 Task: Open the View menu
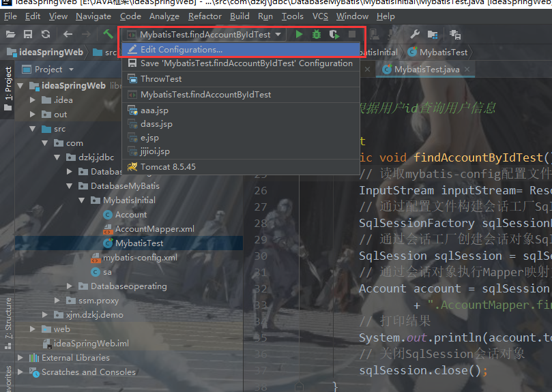click(x=58, y=16)
